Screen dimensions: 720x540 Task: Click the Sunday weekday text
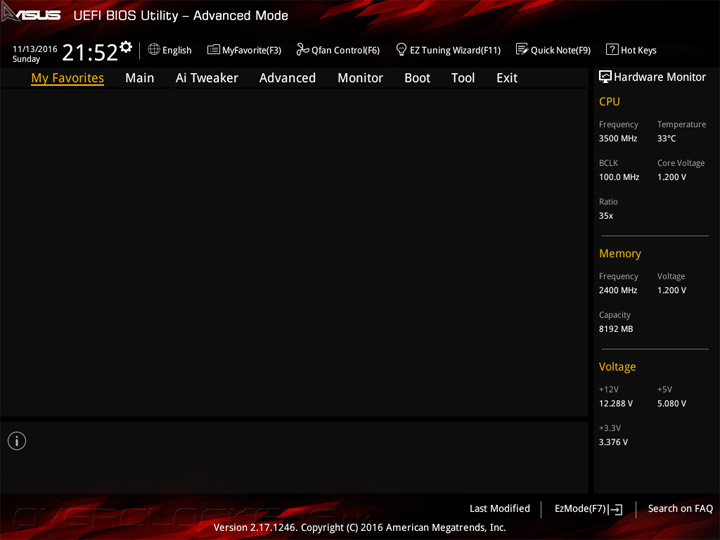[x=26, y=59]
